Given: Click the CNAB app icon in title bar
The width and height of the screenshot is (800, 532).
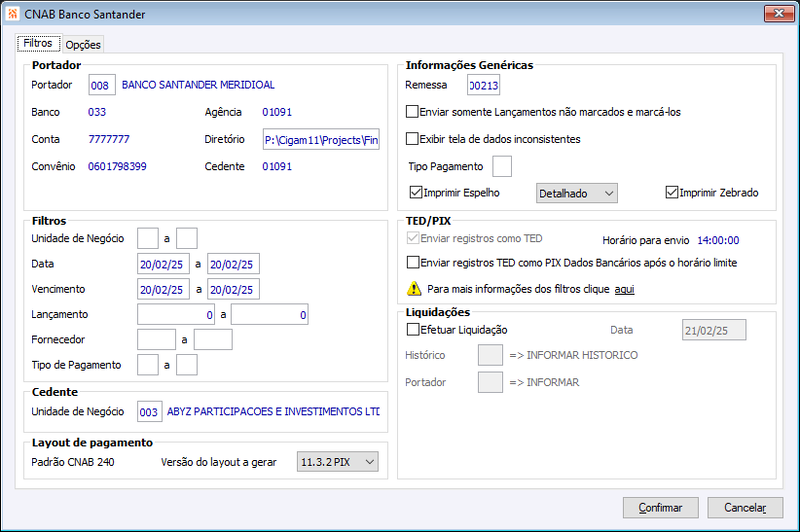Looking at the screenshot, I should tap(12, 14).
